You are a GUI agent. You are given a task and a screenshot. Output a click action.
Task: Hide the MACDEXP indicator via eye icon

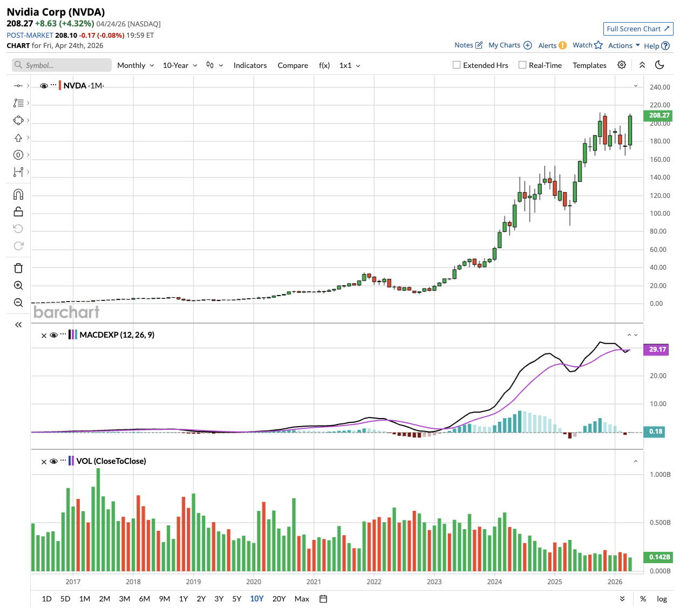click(x=53, y=335)
